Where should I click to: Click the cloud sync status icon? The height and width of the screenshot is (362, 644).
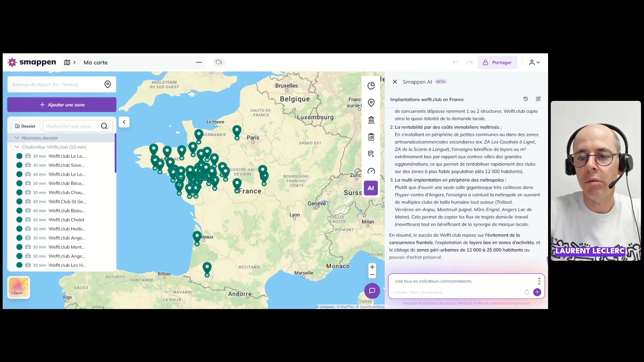219,62
